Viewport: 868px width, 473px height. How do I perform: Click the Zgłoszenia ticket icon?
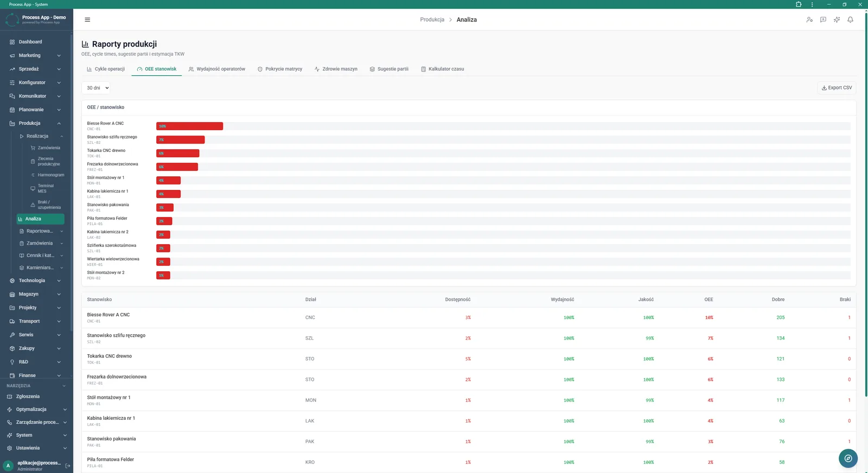click(x=9, y=397)
